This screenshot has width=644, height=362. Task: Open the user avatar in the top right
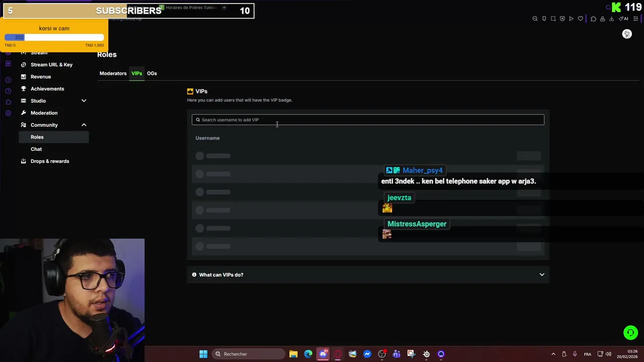coord(627,34)
